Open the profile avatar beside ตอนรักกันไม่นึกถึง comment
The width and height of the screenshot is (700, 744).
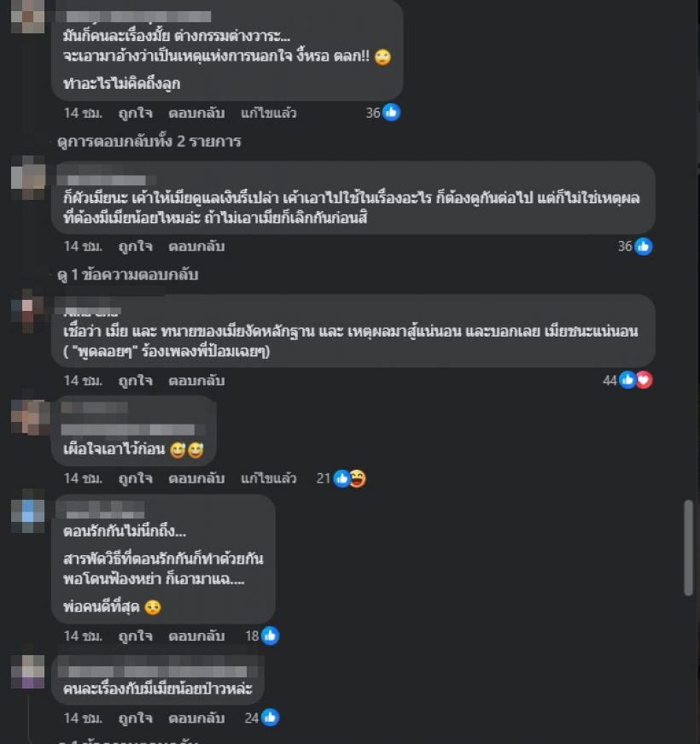[x=27, y=516]
